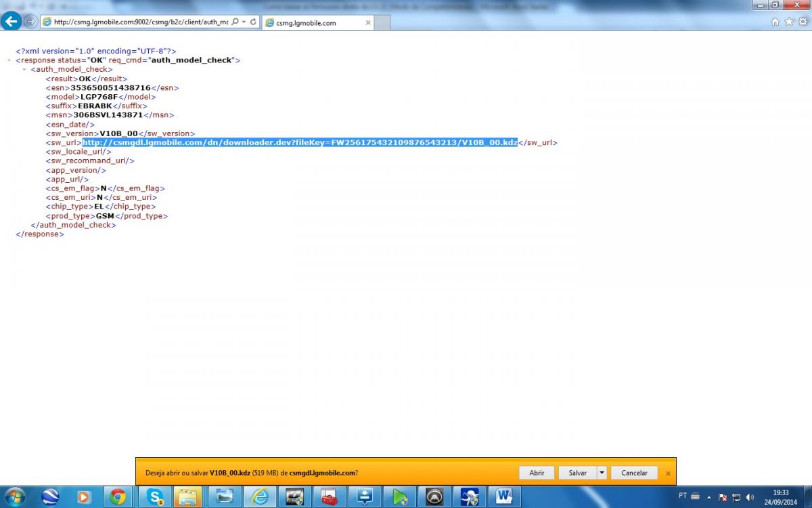Open the network tray icon
Viewport: 812px width, 508px height.
(x=736, y=497)
